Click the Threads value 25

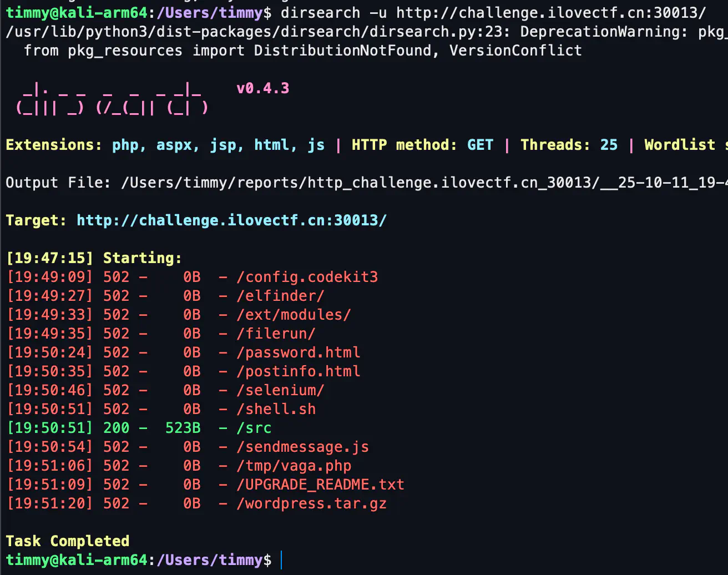pyautogui.click(x=609, y=145)
